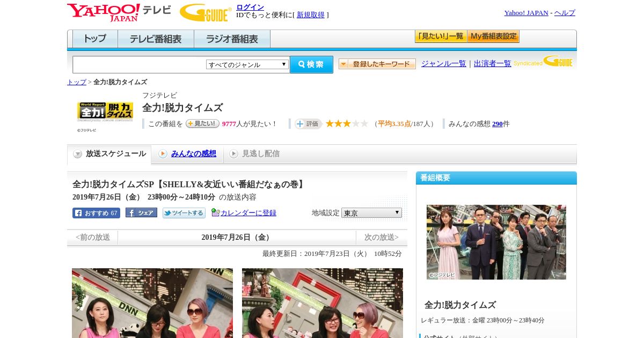This screenshot has width=644, height=338.
Task: Click the カレンダーに登録 link
Action: point(248,213)
